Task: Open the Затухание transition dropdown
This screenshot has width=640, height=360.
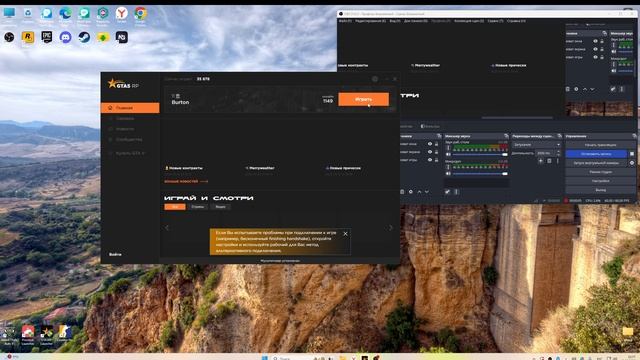Action: [537, 145]
